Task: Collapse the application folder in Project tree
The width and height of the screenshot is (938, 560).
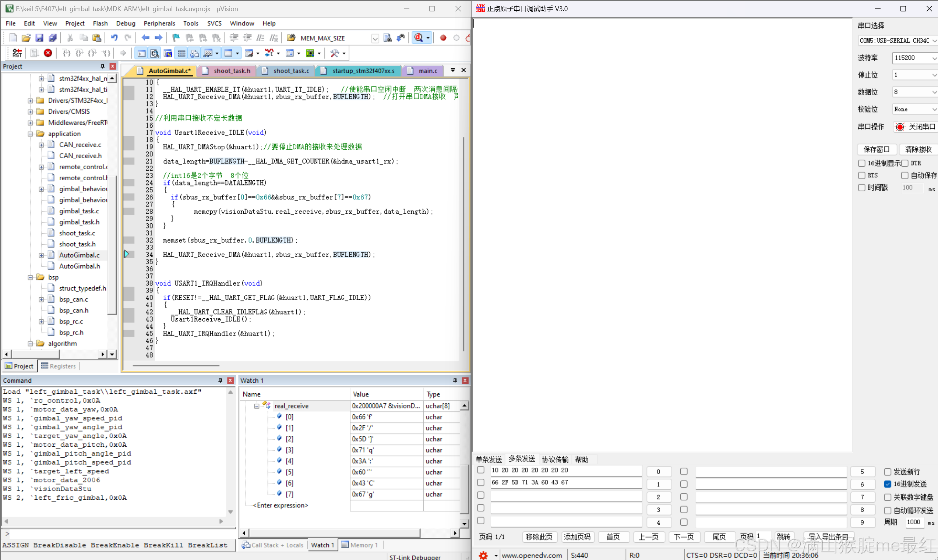Action: (30, 134)
